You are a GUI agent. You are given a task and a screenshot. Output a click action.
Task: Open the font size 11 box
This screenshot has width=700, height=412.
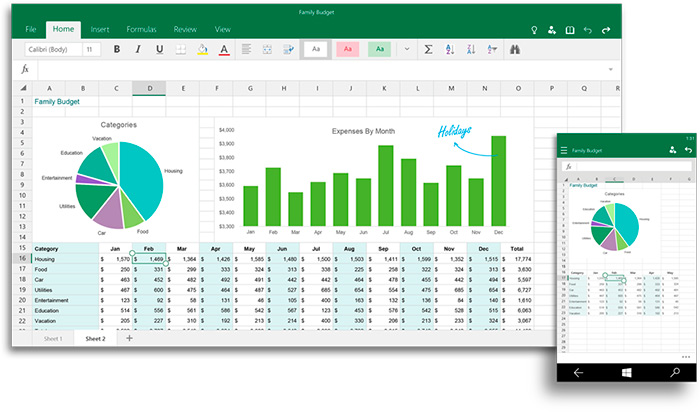point(90,49)
